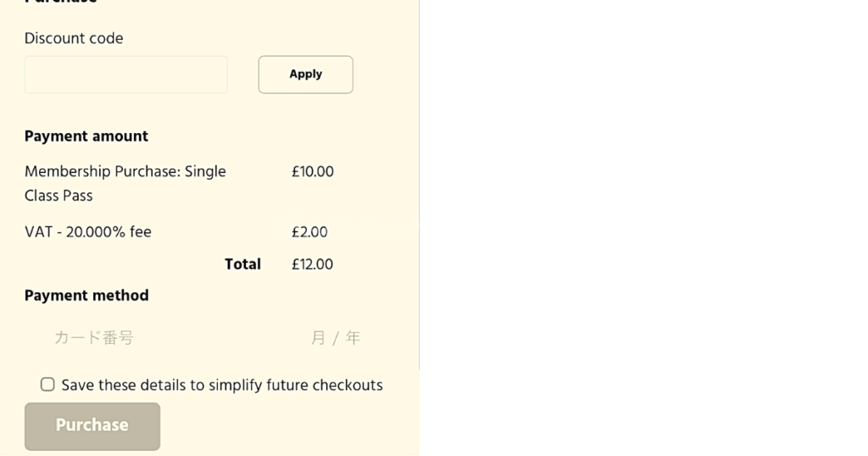
Task: Click the £10.00 membership price
Action: (x=313, y=172)
